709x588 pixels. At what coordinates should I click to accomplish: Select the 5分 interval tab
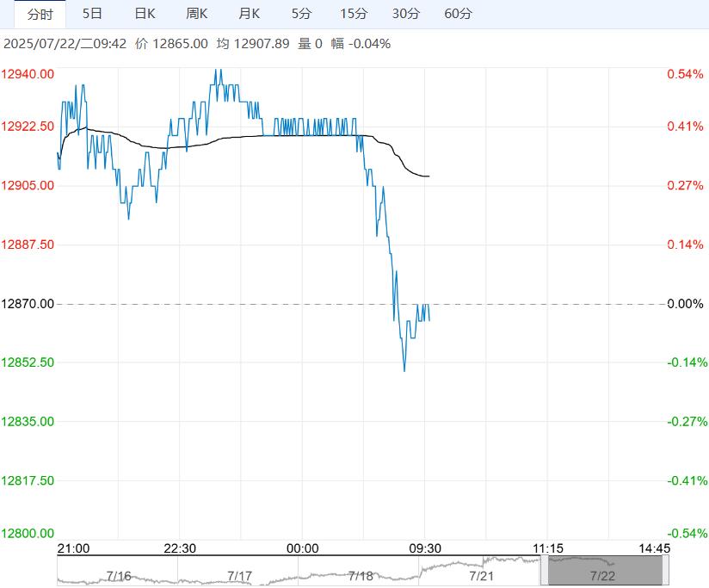(x=301, y=14)
